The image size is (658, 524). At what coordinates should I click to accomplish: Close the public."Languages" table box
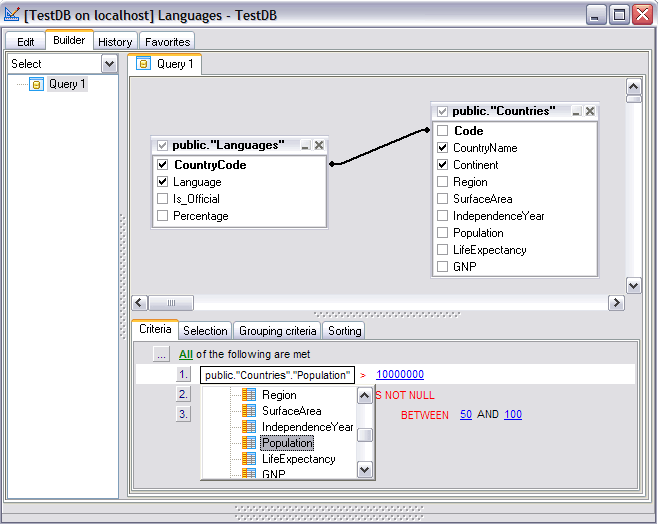[319, 146]
